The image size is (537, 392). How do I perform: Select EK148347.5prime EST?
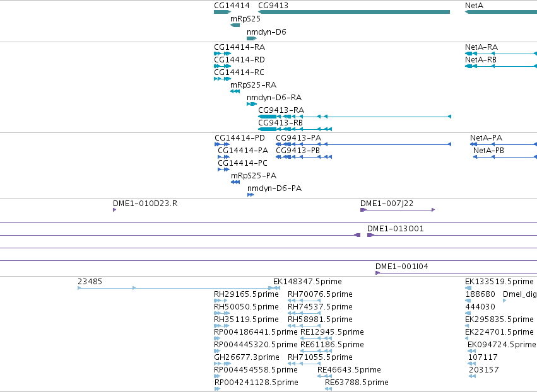[x=277, y=288]
